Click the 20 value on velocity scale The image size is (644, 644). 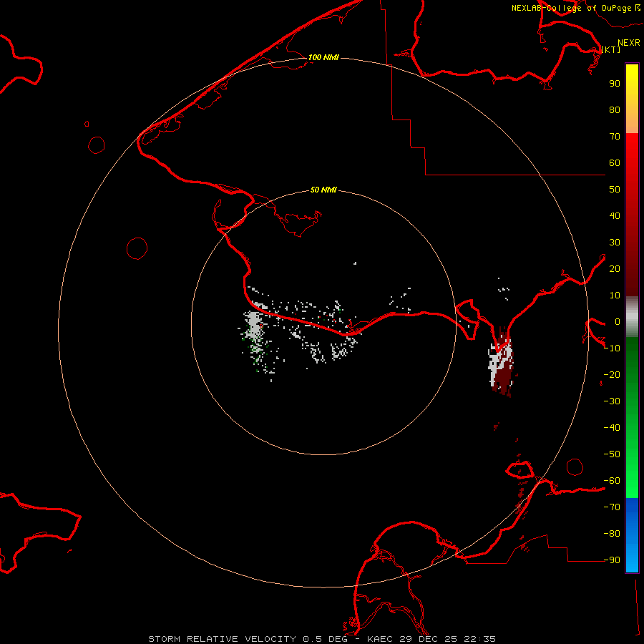(x=615, y=268)
